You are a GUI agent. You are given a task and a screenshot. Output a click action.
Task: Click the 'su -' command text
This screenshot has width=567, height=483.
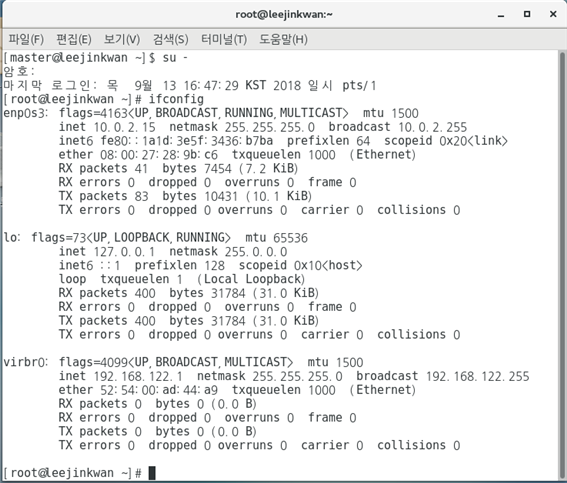(175, 58)
